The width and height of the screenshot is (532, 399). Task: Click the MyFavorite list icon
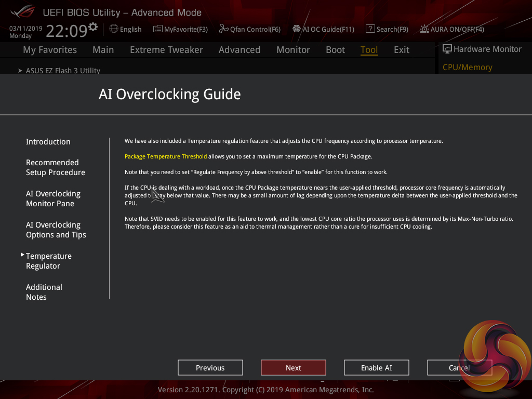pyautogui.click(x=158, y=29)
